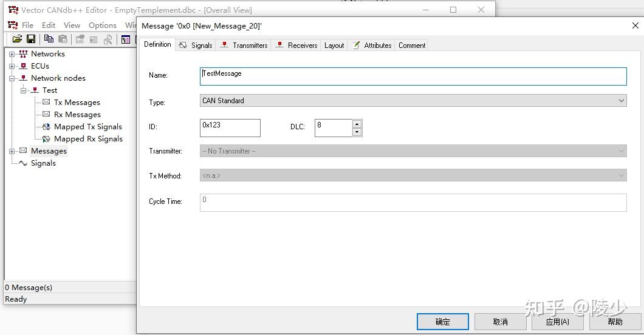This screenshot has height=335, width=644.
Task: Click the Copy toolbar icon
Action: 49,39
